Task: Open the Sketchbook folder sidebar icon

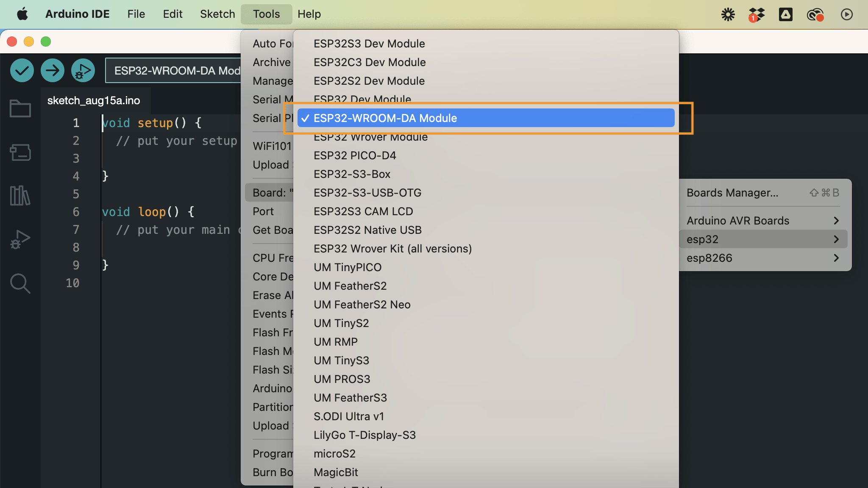Action: [x=20, y=108]
